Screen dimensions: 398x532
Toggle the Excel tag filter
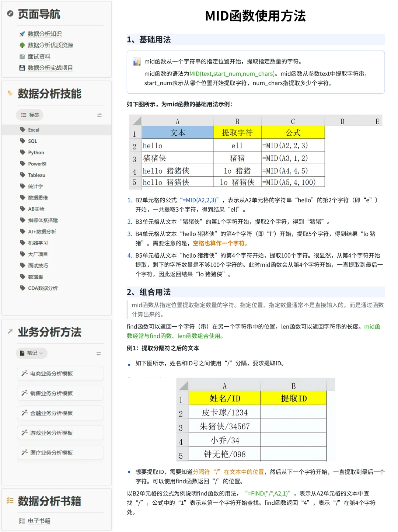(x=34, y=129)
